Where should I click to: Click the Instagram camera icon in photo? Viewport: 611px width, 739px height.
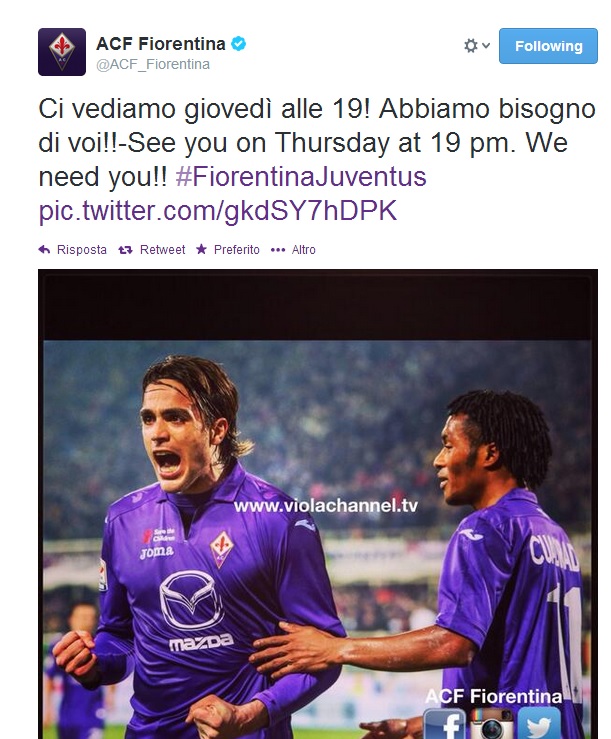[491, 723]
